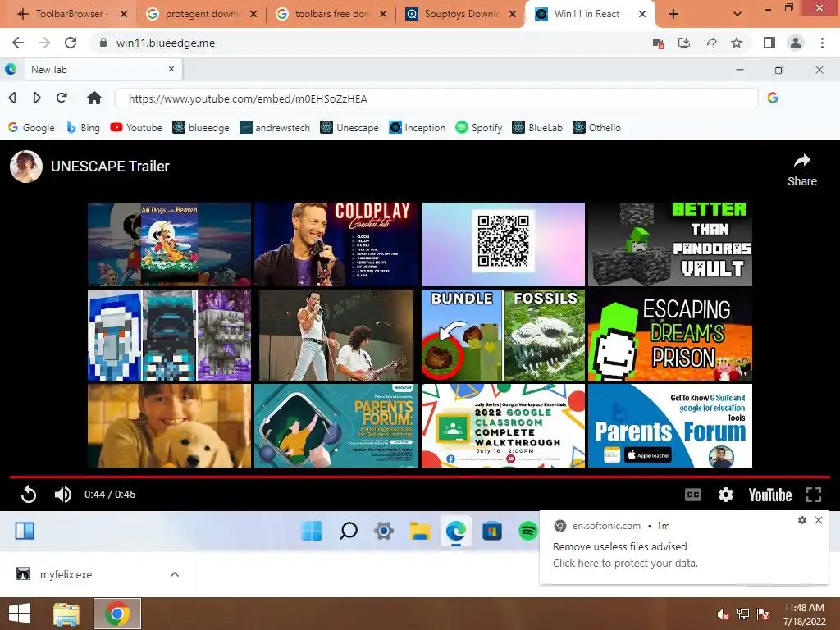The width and height of the screenshot is (840, 630).
Task: Open File Explorer in Win11 taskbar
Action: 419,531
